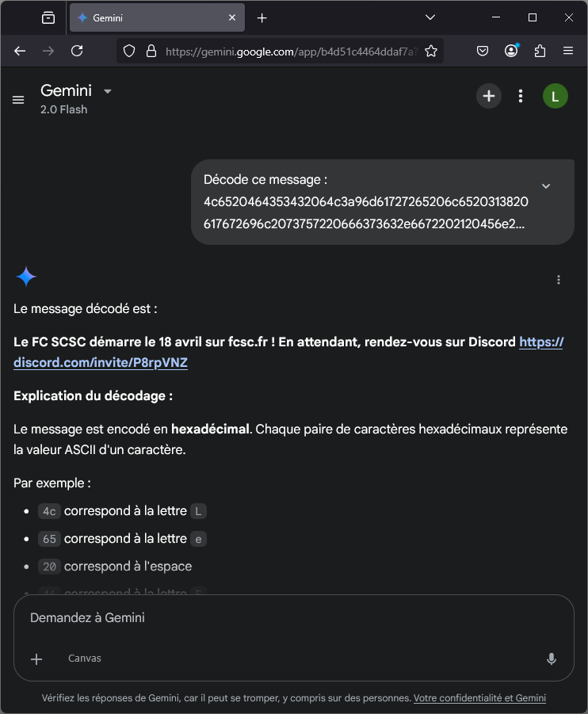Open the three-dot chat options menu
Screen dimensions: 588x714
pos(521,96)
